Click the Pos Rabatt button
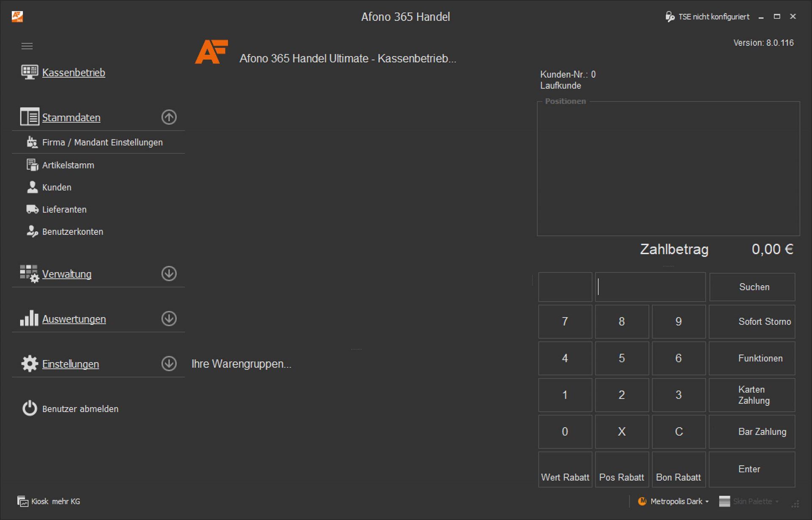This screenshot has height=520, width=812. click(x=622, y=469)
